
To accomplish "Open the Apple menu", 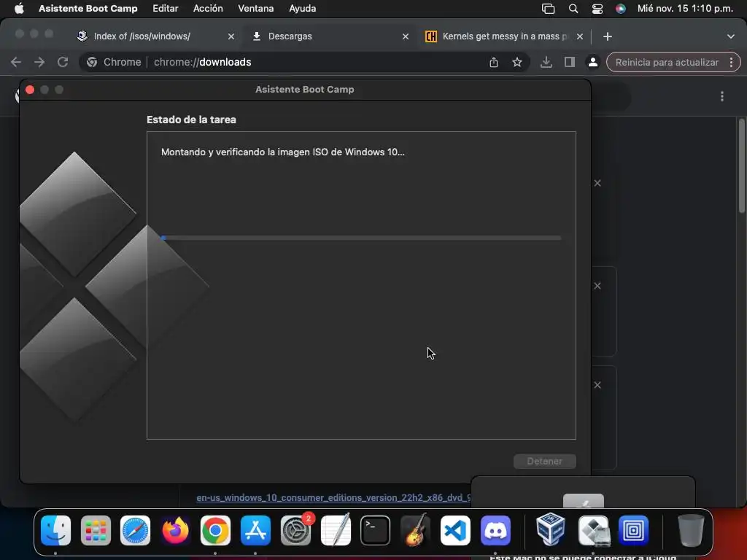I will pos(19,9).
